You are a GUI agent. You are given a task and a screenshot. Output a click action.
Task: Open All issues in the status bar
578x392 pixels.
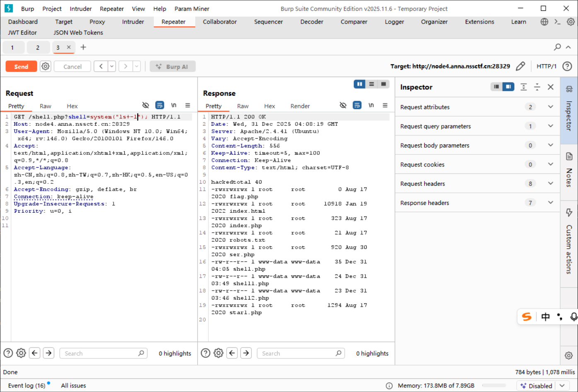coord(73,385)
